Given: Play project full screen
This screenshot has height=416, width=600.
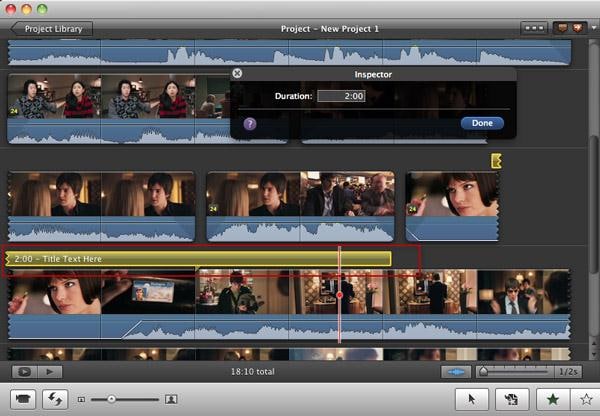Looking at the screenshot, I should click(x=24, y=372).
